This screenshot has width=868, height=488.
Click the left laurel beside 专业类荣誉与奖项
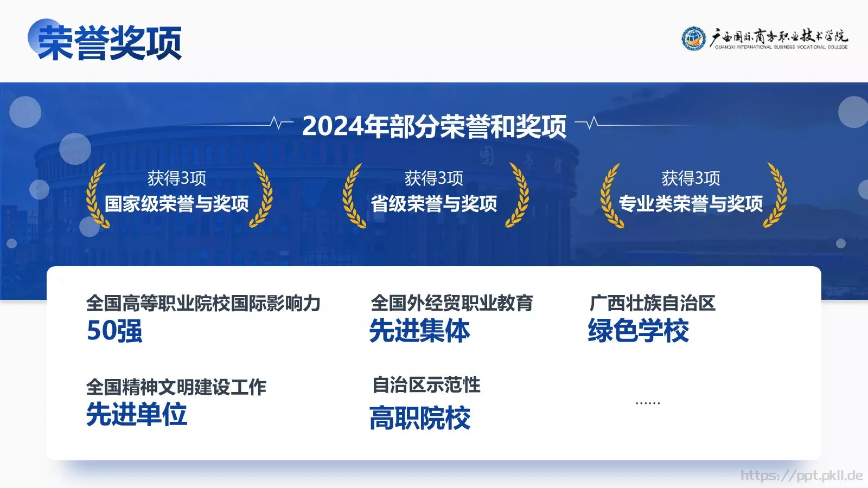tap(611, 196)
